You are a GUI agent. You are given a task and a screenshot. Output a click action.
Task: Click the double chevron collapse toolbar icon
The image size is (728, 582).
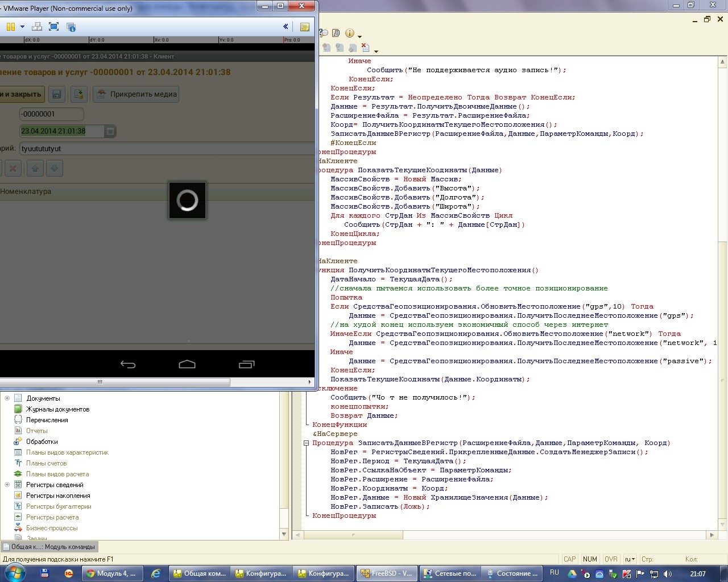286,27
